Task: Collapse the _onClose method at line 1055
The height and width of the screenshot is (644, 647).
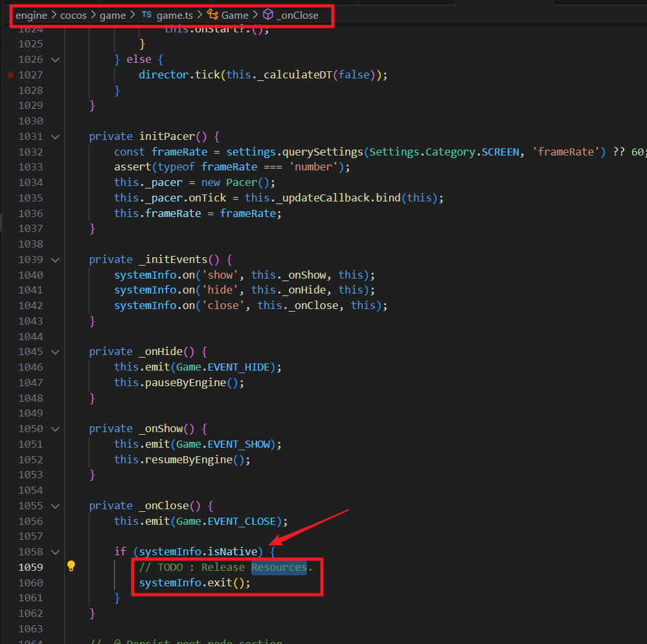Action: click(55, 506)
